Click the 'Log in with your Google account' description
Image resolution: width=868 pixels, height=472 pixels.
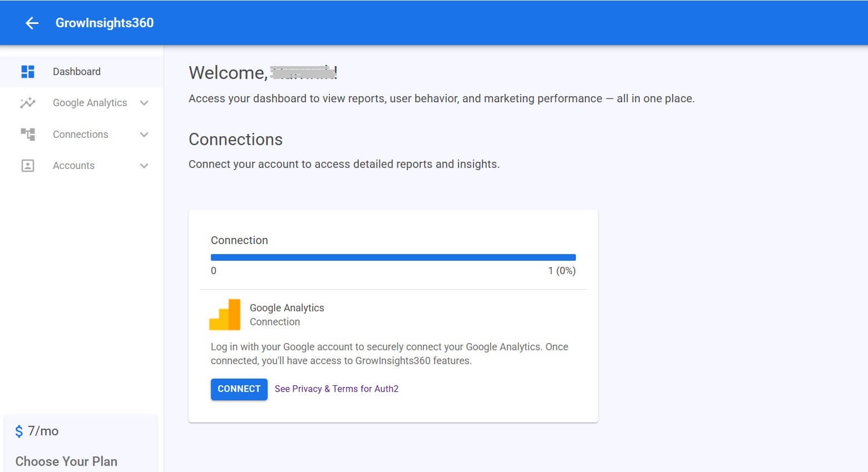(x=389, y=354)
